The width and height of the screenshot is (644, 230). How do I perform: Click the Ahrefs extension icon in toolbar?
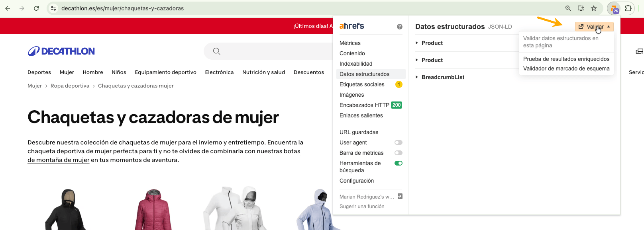[x=615, y=8]
